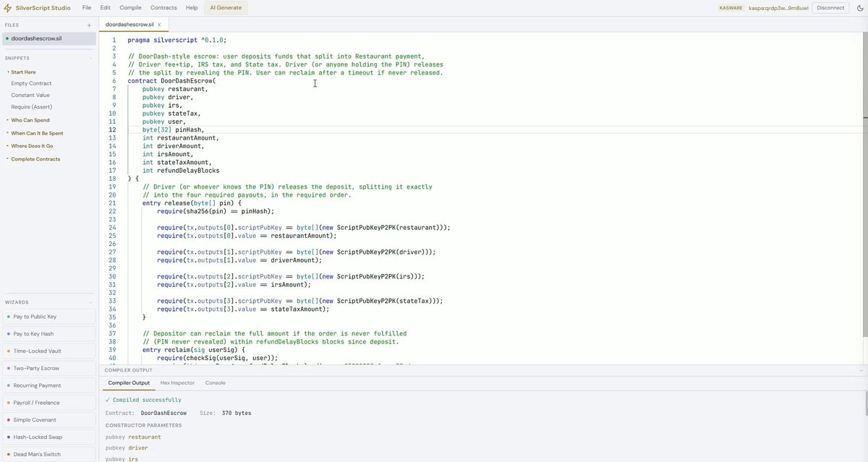
Task: Disconnect the Kasware wallet
Action: click(830, 8)
